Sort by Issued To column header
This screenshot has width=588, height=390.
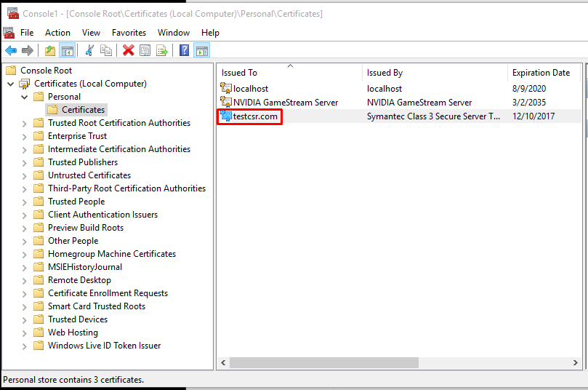pyautogui.click(x=289, y=73)
